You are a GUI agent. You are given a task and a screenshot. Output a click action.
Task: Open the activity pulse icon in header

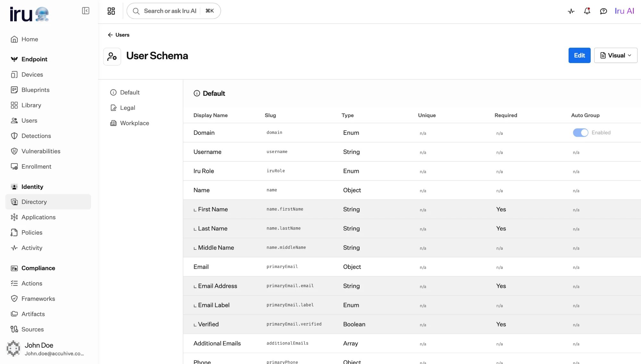coord(571,11)
